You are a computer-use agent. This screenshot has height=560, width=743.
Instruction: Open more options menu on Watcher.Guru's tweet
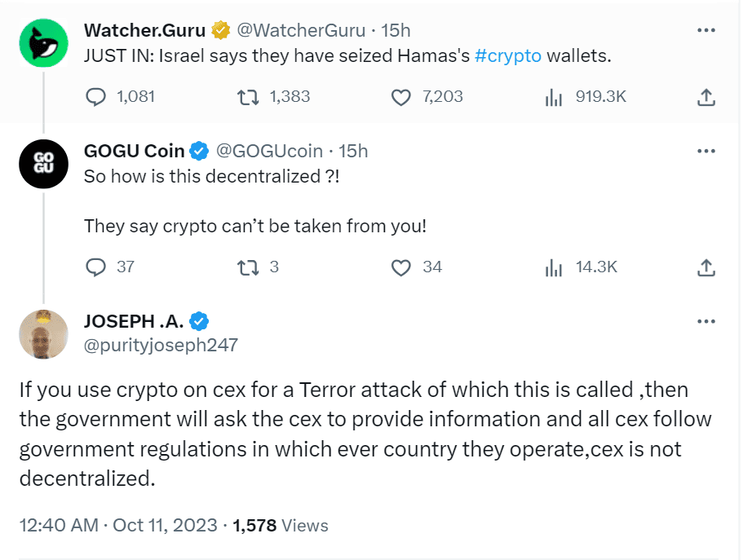pos(706,29)
